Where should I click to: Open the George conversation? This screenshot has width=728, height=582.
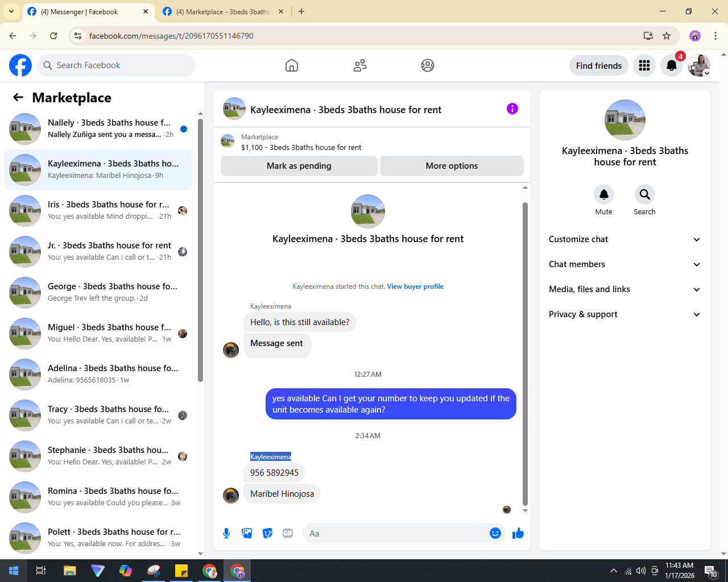[x=98, y=293]
